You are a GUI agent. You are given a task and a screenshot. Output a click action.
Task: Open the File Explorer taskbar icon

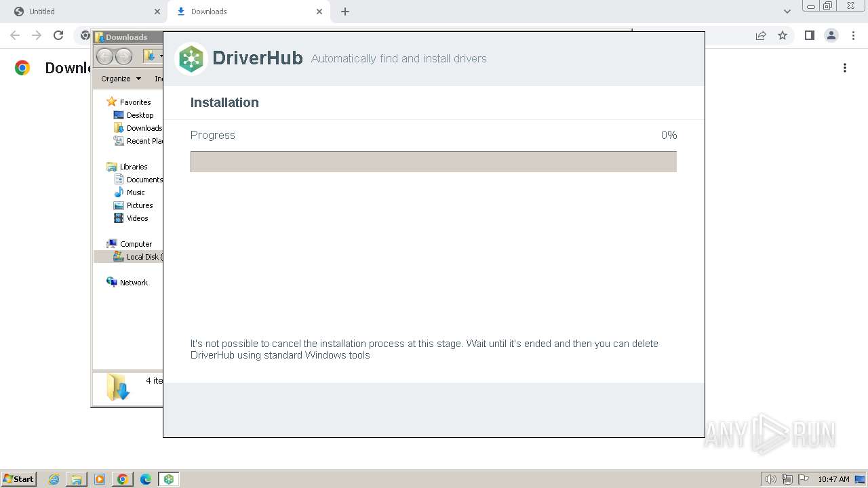(x=77, y=479)
